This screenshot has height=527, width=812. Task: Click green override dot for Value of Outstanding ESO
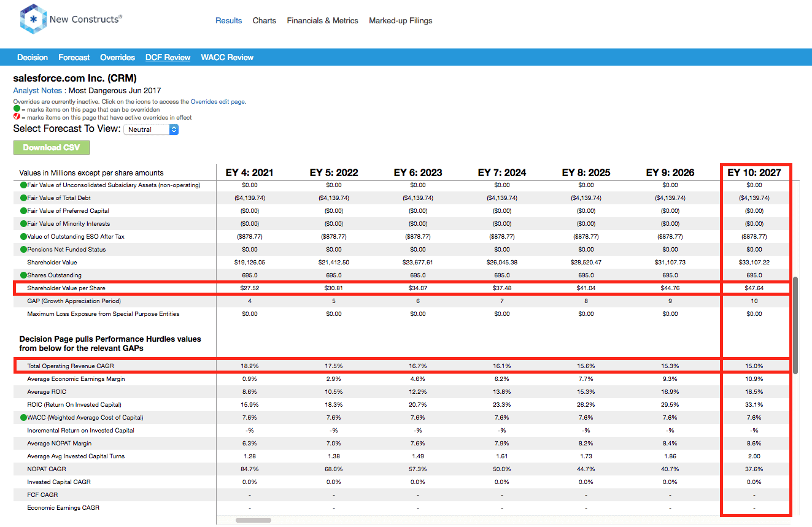23,237
